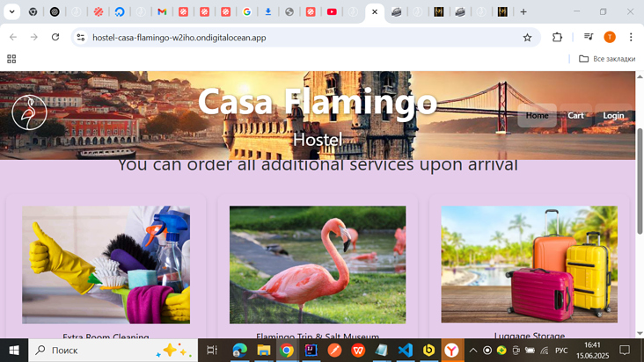
Task: Click the flamingo logo in the header
Action: click(x=29, y=112)
